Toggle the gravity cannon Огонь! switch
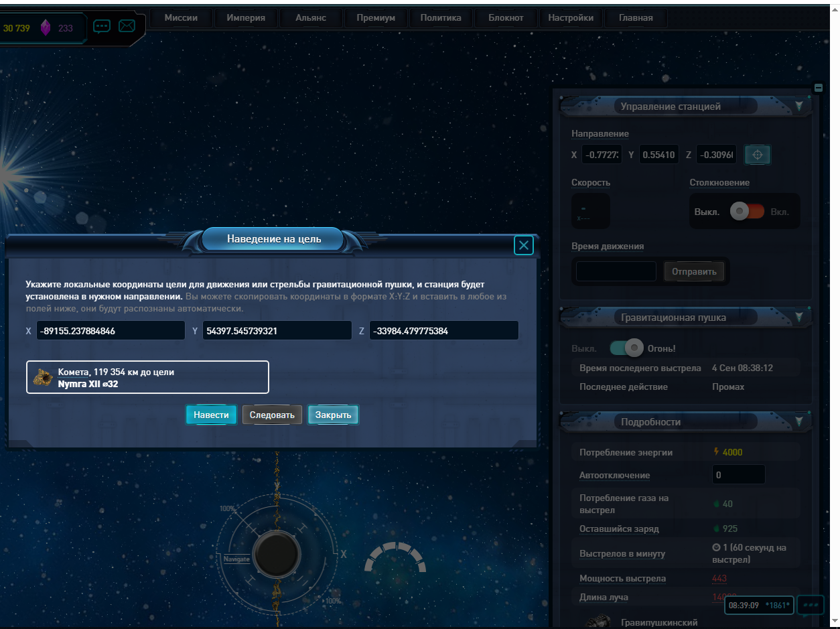 [627, 348]
